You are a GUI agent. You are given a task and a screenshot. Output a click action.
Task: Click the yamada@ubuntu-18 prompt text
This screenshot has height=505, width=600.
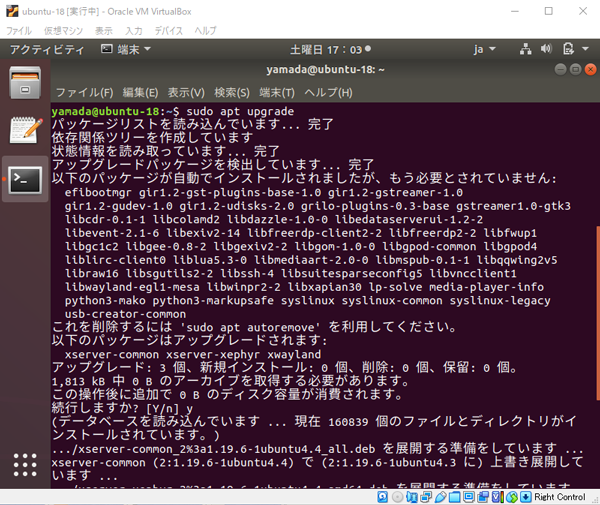105,111
